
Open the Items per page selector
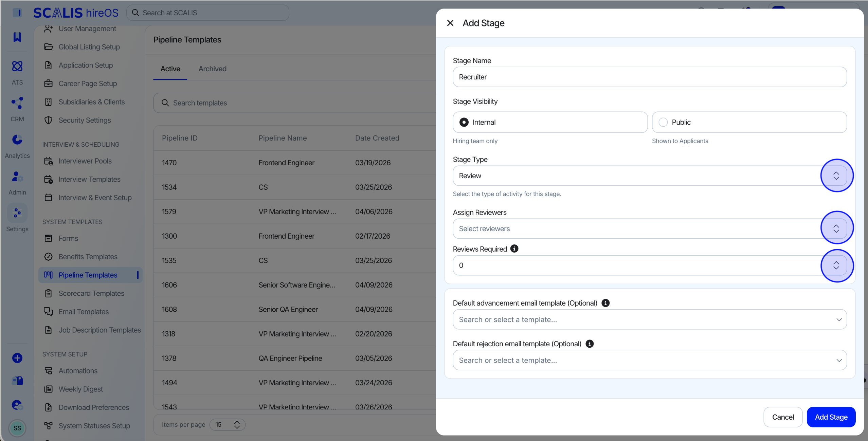pyautogui.click(x=227, y=424)
